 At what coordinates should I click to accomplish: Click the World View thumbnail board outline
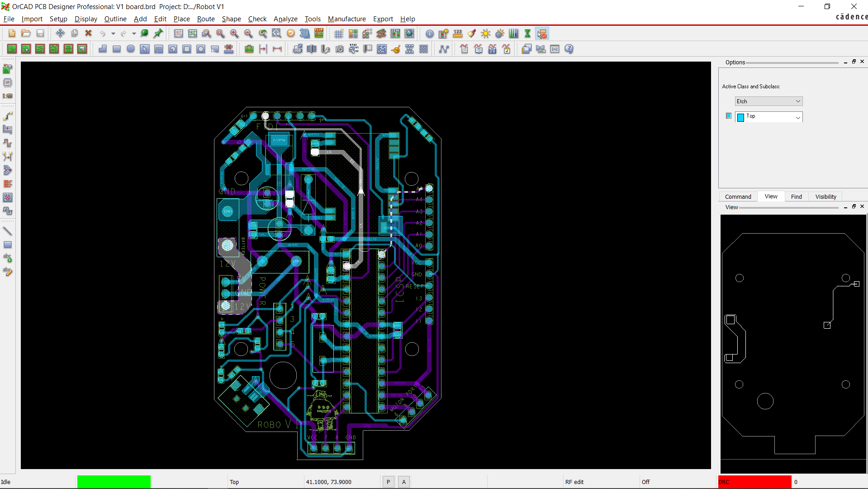pos(793,343)
